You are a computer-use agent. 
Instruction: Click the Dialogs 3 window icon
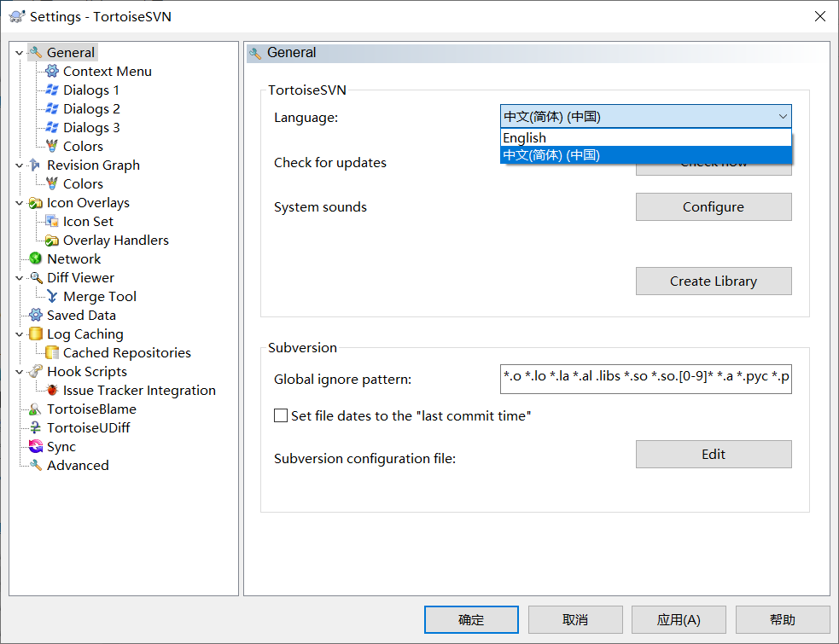[x=52, y=127]
